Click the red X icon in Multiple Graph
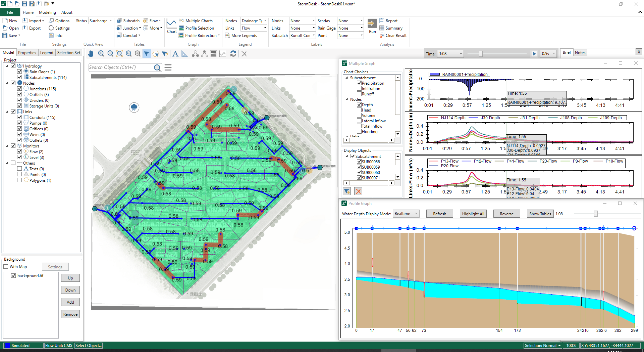Viewport: 644px width, 352px height. pos(358,191)
